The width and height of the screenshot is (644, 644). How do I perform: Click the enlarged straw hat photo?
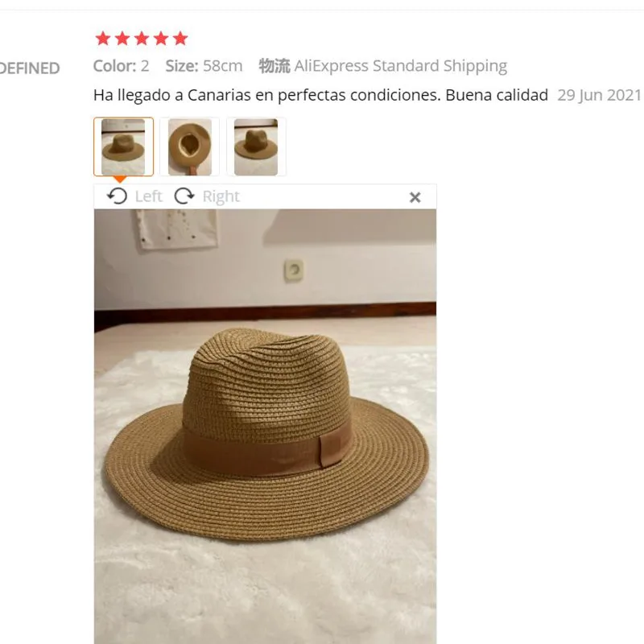coord(266,427)
